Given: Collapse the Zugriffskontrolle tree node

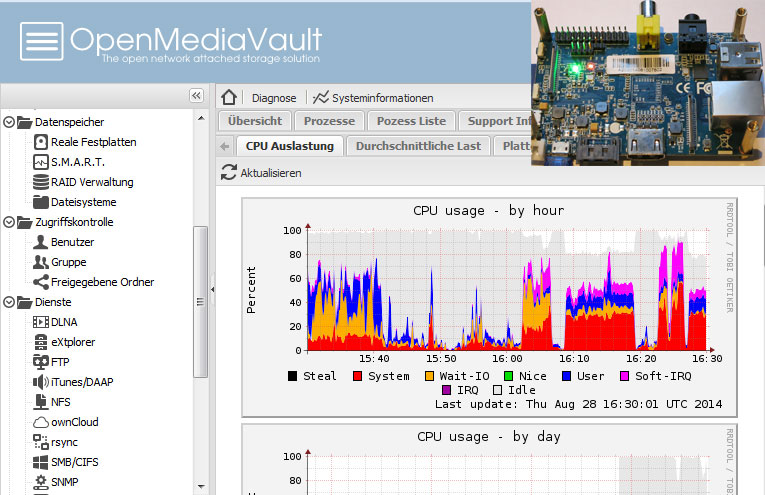Looking at the screenshot, I should (x=9, y=222).
